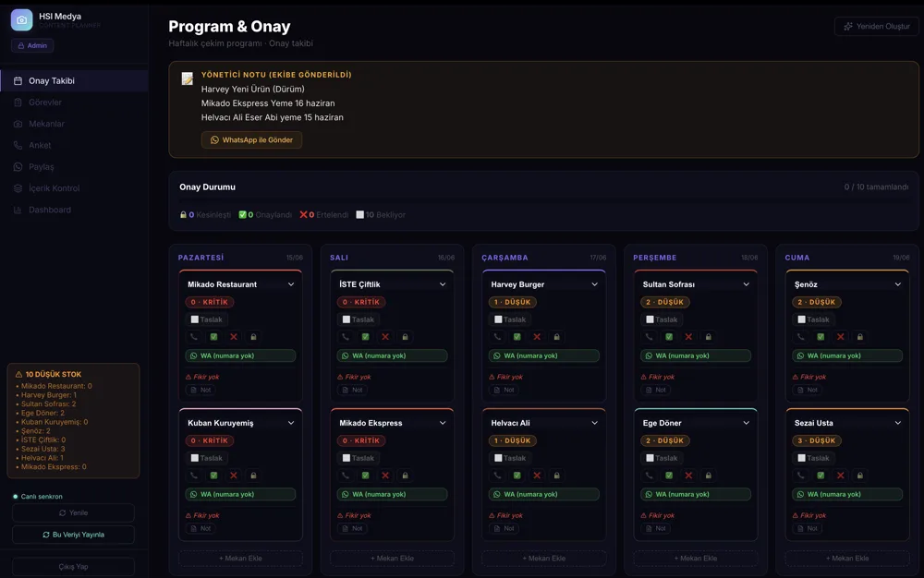This screenshot has height=578, width=924.
Task: Click Yeniden Oluştur button
Action: (877, 27)
